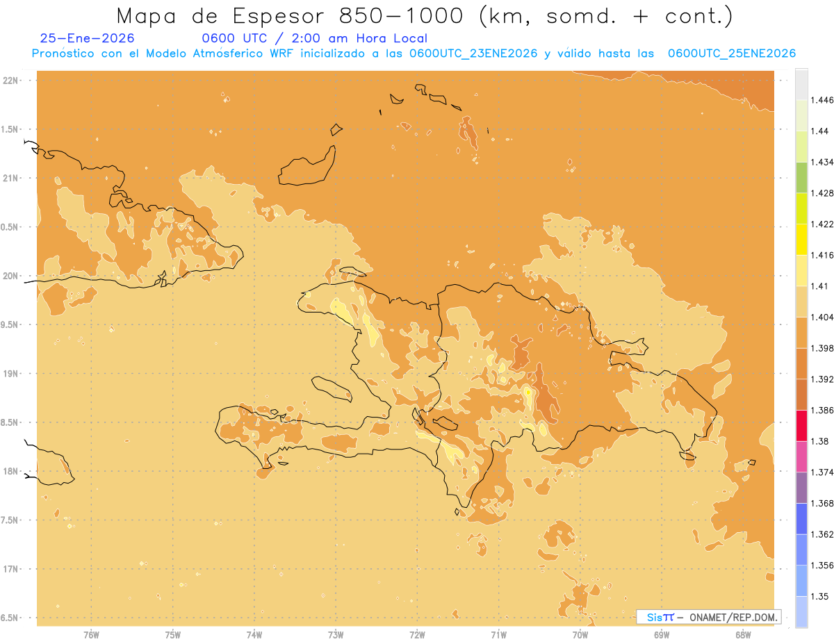834x644 pixels.
Task: Click the '21N' latitude label
Action: tap(11, 179)
